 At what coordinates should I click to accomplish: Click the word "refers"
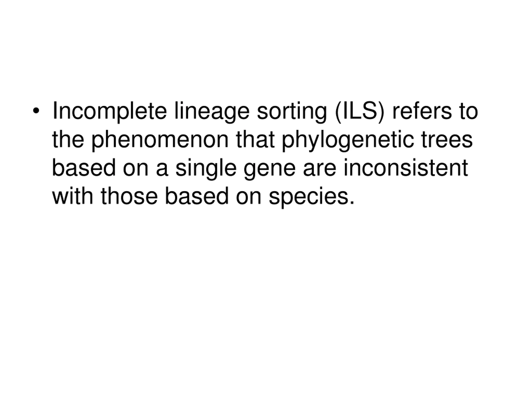[422, 111]
